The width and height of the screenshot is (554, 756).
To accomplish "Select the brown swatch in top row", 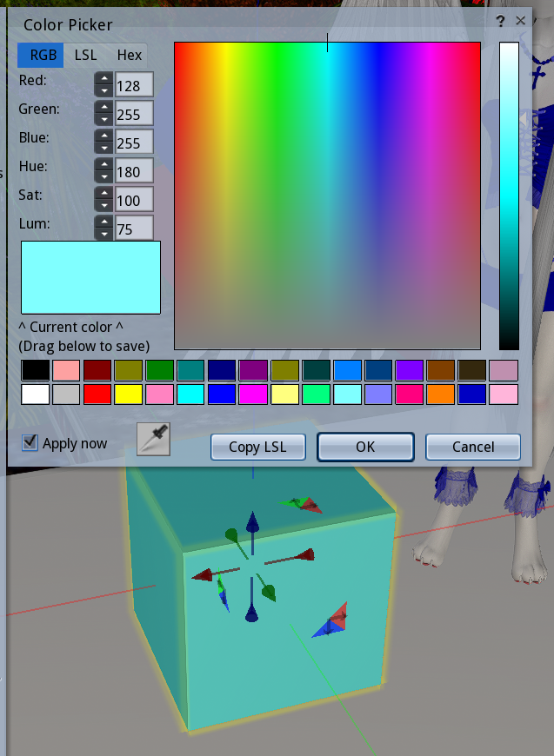I will pos(441,370).
